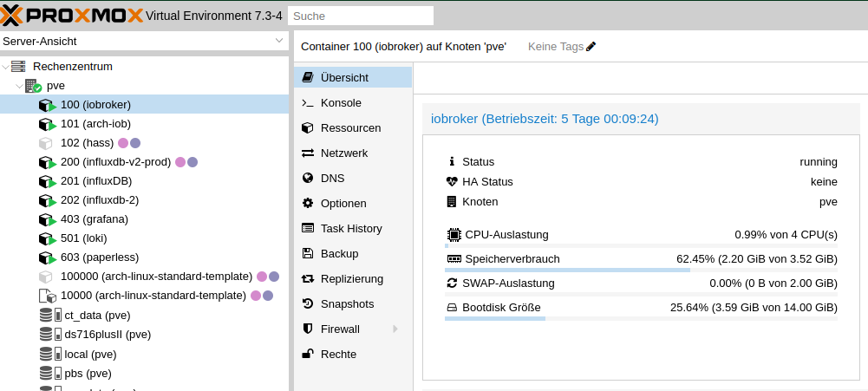Click the Suche search field
This screenshot has width=868, height=391.
coord(361,16)
